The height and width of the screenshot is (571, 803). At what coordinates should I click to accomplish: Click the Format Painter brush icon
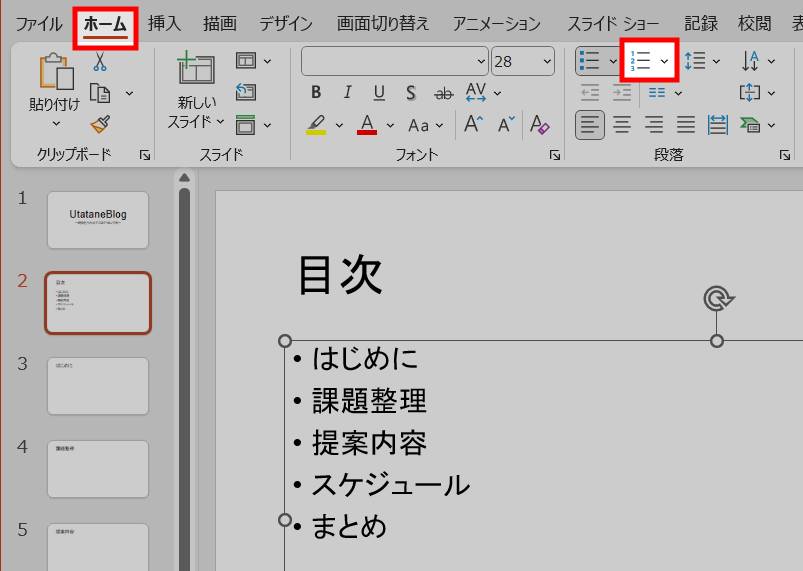click(x=100, y=124)
